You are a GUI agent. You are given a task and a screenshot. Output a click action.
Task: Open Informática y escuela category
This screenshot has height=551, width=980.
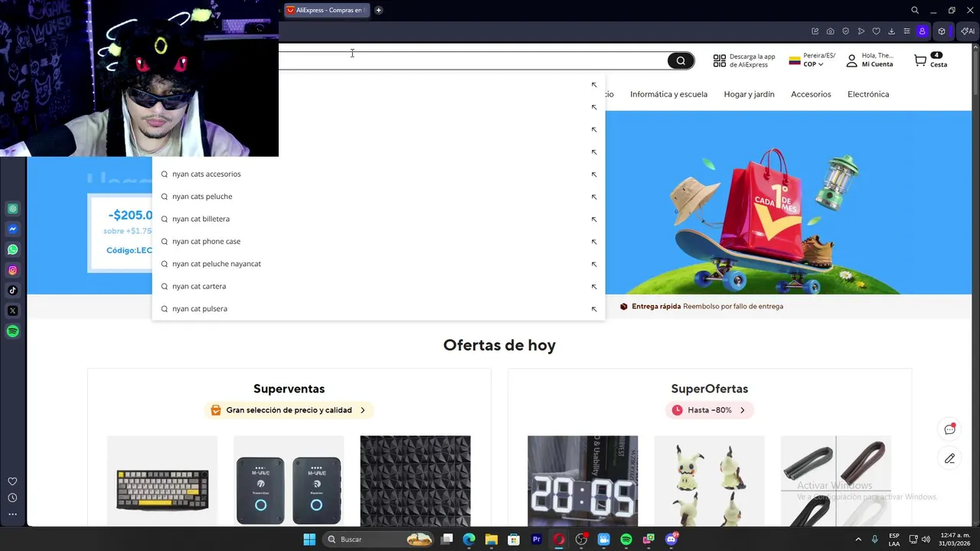(668, 94)
